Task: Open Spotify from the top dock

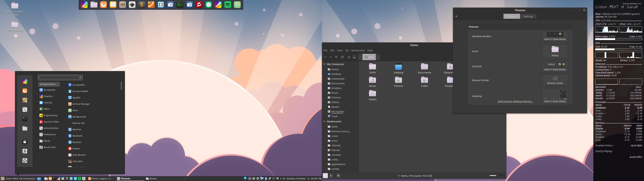Action: pos(228,5)
